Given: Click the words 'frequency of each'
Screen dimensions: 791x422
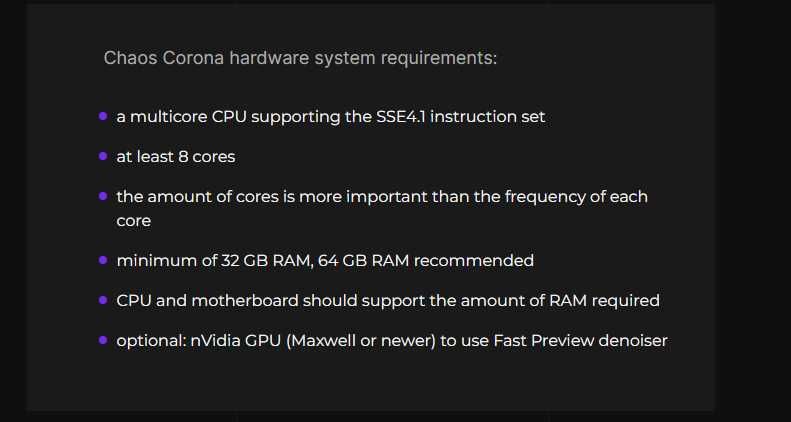Looking at the screenshot, I should pos(576,197).
